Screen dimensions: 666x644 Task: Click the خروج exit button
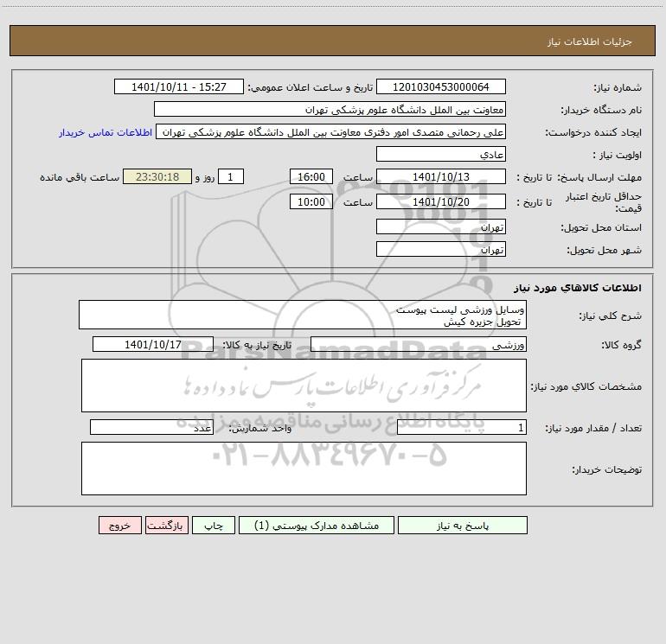coord(119,525)
